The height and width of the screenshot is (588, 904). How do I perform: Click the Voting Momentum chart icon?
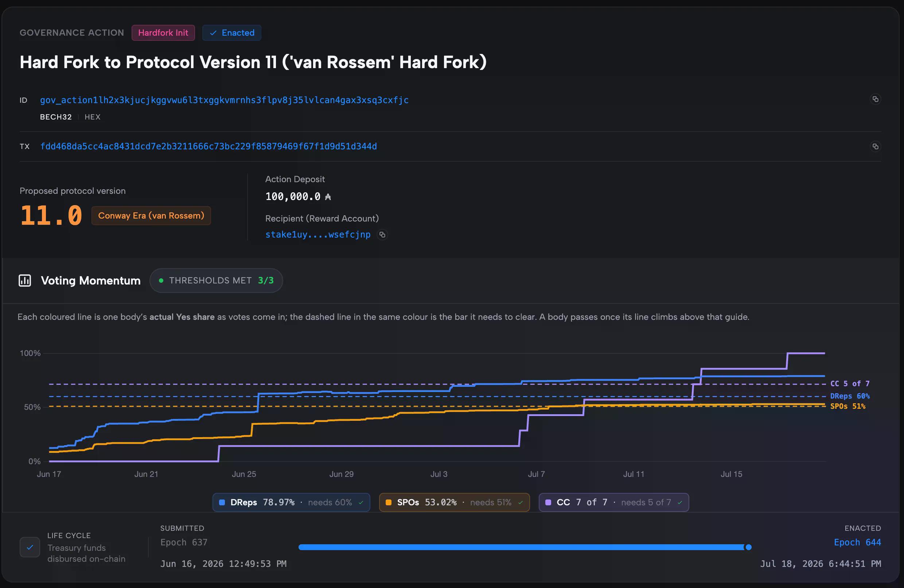pos(25,281)
